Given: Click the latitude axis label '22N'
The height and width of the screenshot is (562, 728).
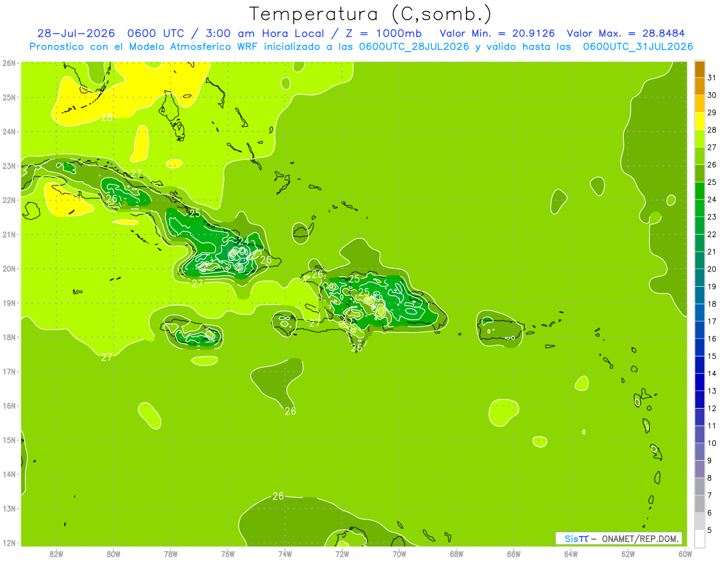Looking at the screenshot, I should (x=9, y=200).
